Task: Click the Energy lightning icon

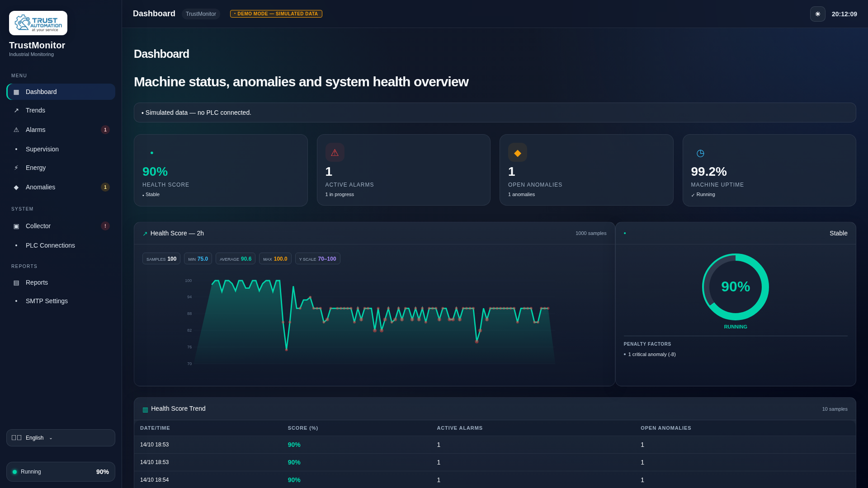Action: tap(16, 168)
